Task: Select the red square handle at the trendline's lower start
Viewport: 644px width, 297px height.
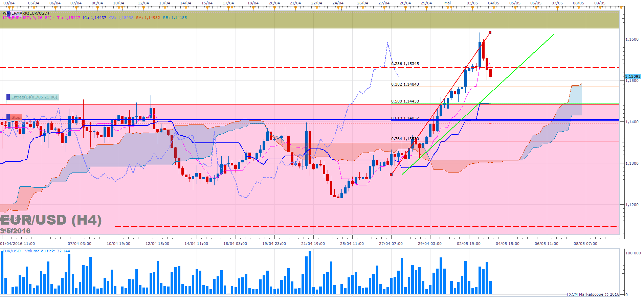Action: click(391, 175)
